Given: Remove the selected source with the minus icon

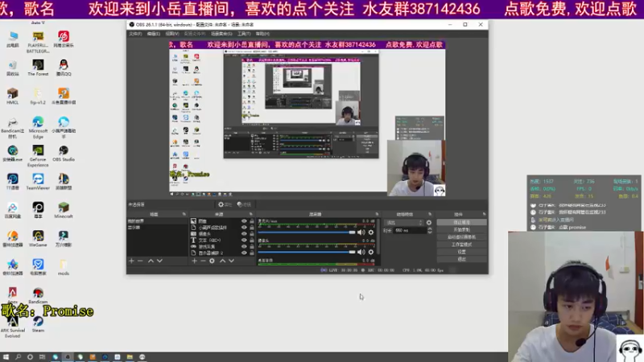Looking at the screenshot, I should click(203, 261).
